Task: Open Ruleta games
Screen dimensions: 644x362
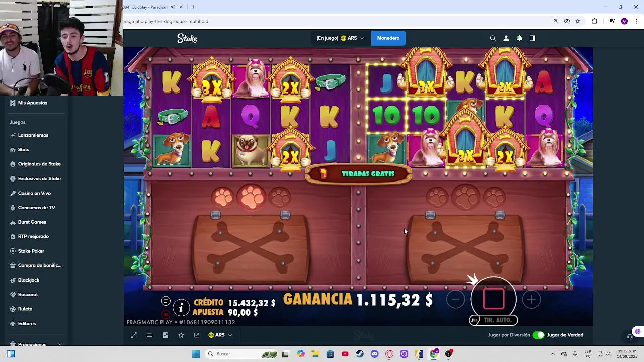Action: pyautogui.click(x=25, y=309)
